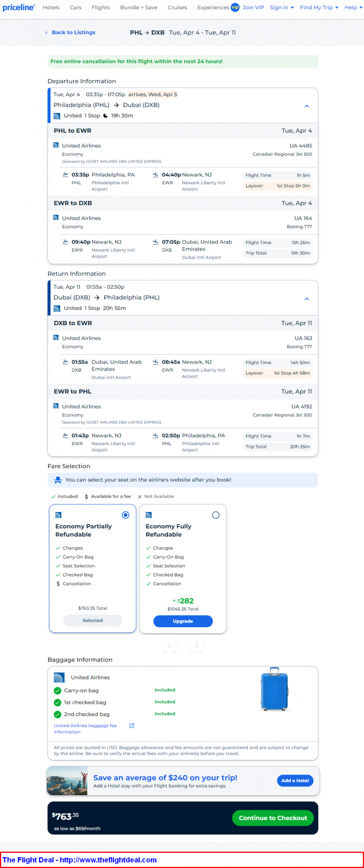
Task: Click the seat icon in seat selection notice
Action: pos(58,480)
